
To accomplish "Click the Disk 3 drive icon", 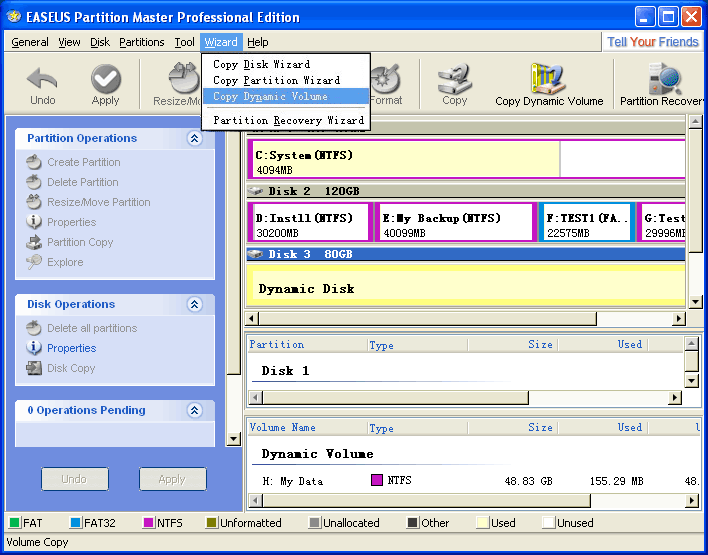I will click(256, 254).
